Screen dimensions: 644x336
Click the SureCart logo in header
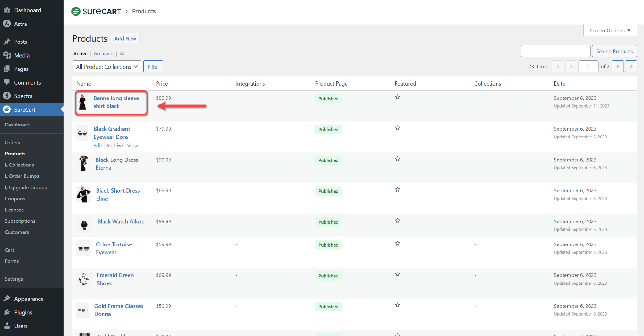pos(96,11)
